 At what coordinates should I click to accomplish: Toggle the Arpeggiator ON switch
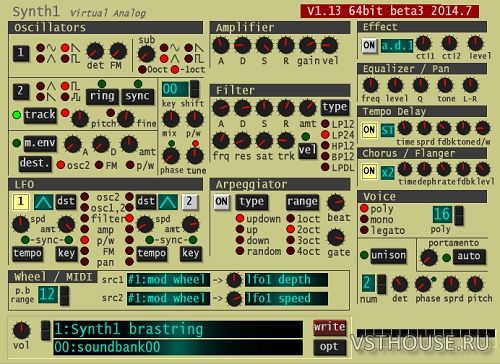click(x=222, y=202)
